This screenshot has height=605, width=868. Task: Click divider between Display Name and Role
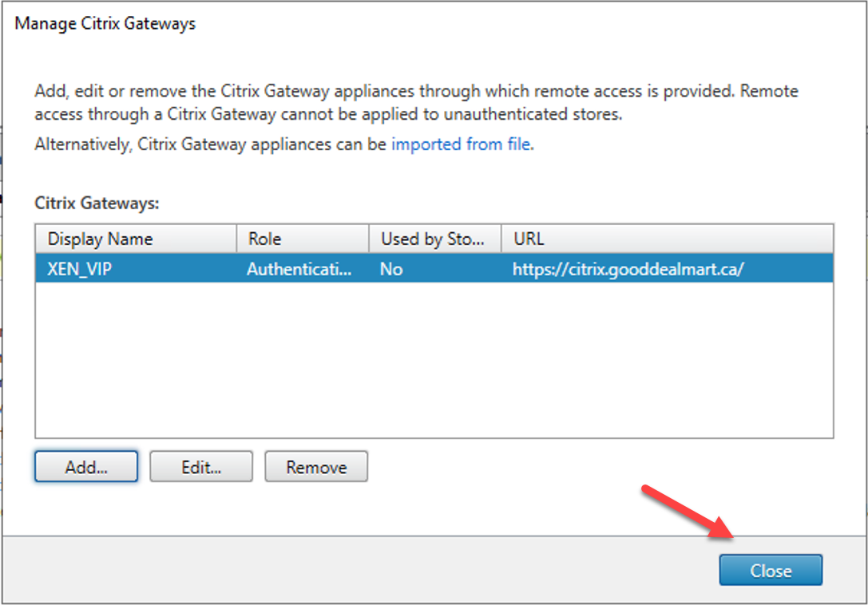coord(237,239)
